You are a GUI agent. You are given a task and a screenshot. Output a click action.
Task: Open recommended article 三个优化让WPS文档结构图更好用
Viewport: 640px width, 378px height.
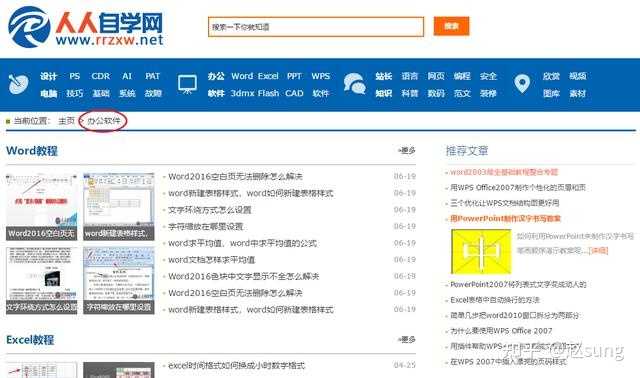point(504,203)
